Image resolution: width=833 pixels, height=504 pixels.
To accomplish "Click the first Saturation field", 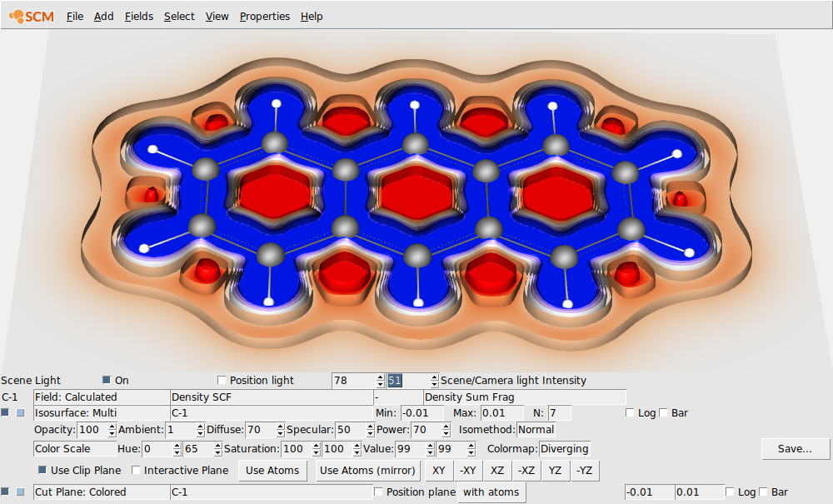I will (x=297, y=449).
